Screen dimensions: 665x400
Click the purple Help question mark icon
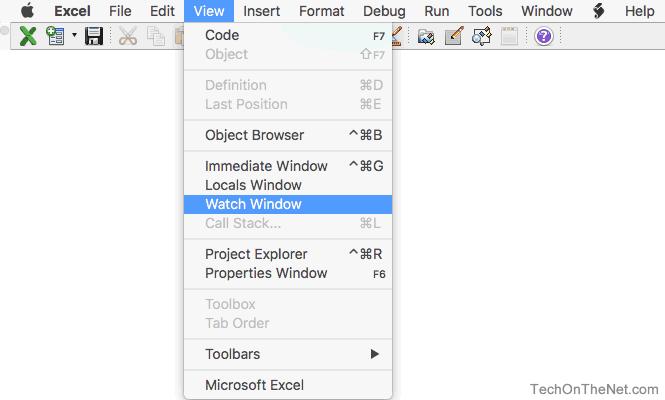tap(544, 36)
